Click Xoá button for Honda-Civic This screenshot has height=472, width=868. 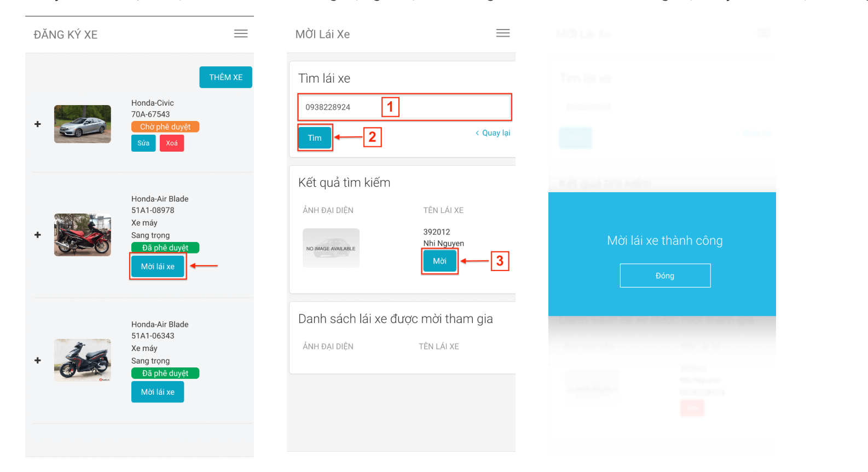tap(172, 143)
